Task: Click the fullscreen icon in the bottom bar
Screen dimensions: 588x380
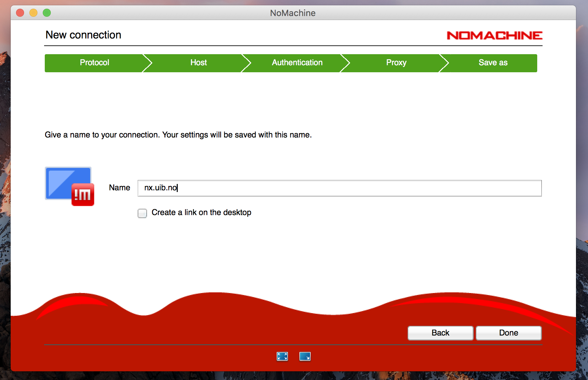Action: [x=282, y=356]
